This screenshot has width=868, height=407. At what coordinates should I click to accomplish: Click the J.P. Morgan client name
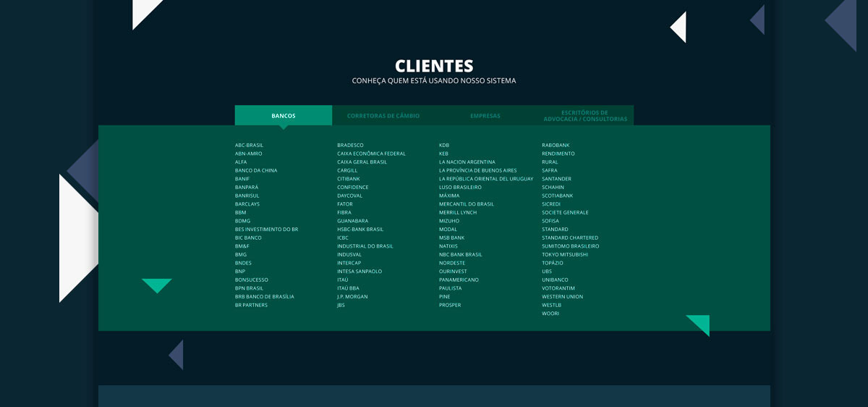pyautogui.click(x=352, y=297)
